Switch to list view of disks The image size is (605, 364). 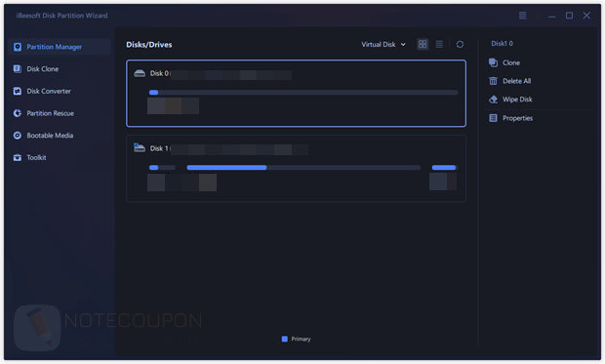439,44
